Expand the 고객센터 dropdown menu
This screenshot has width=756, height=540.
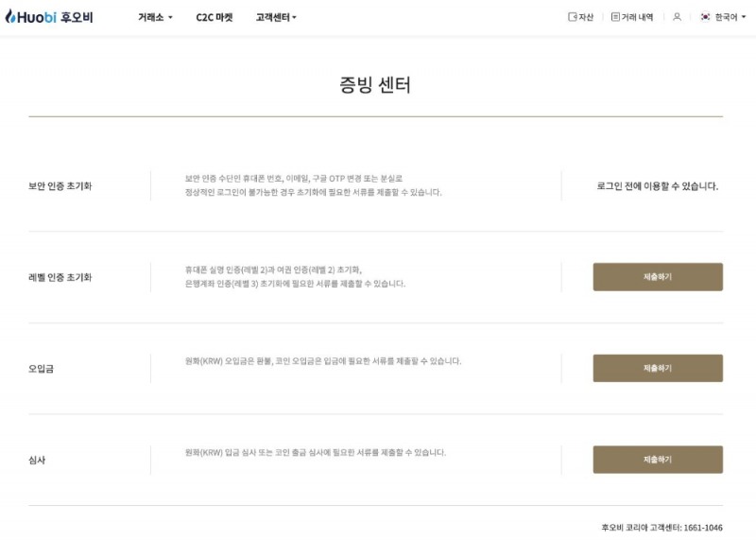276,17
